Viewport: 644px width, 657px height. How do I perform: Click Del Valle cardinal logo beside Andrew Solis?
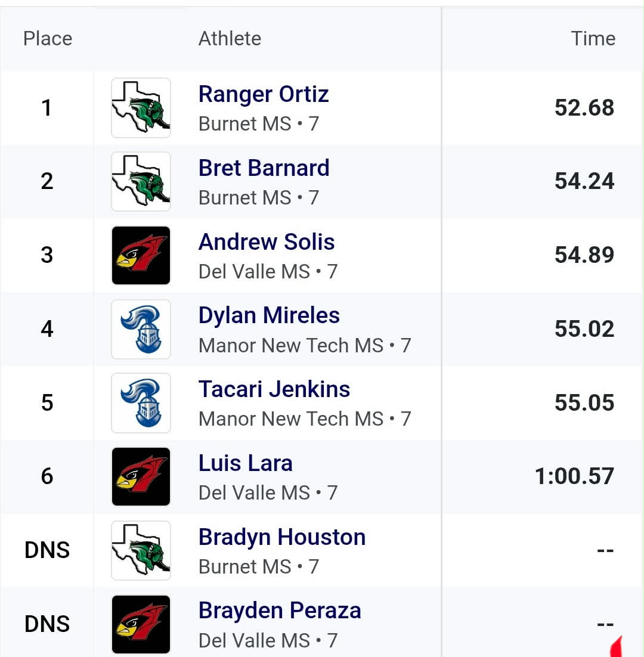coord(141,255)
